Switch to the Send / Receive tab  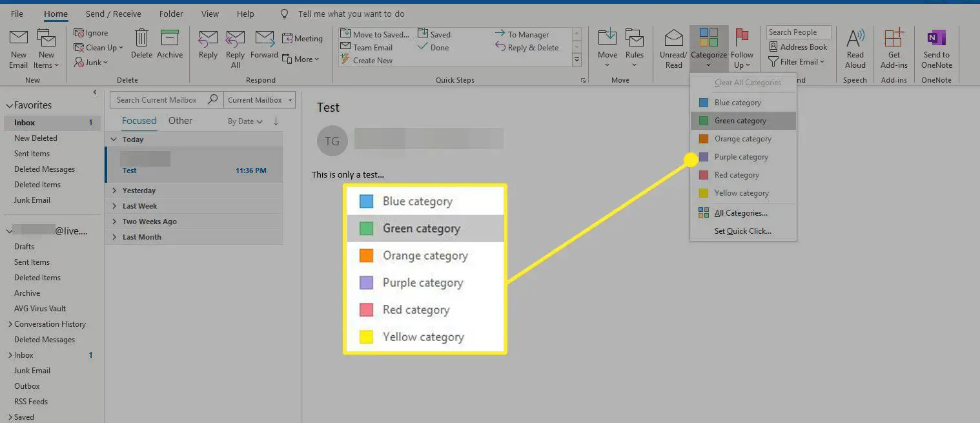(113, 13)
